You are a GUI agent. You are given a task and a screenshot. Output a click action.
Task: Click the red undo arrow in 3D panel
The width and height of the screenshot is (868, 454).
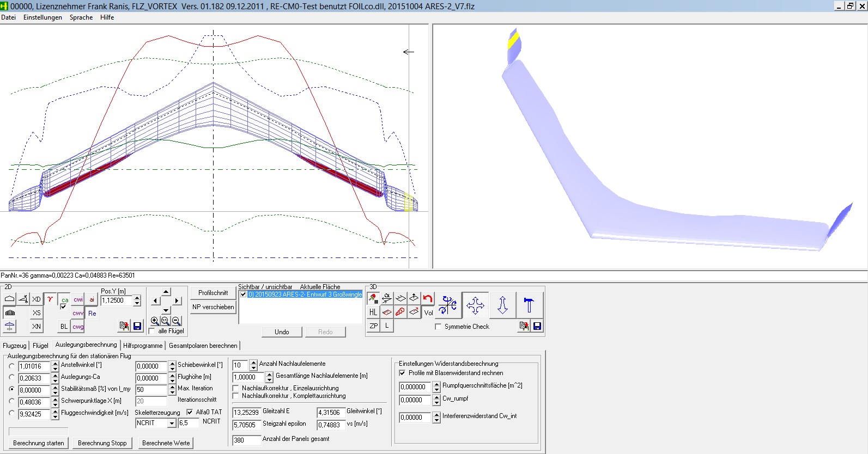pos(428,298)
